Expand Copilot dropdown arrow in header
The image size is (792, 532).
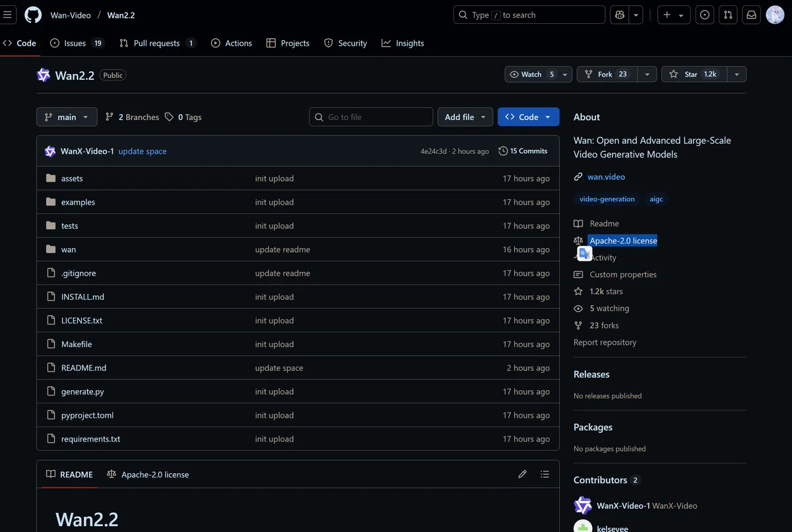point(636,15)
